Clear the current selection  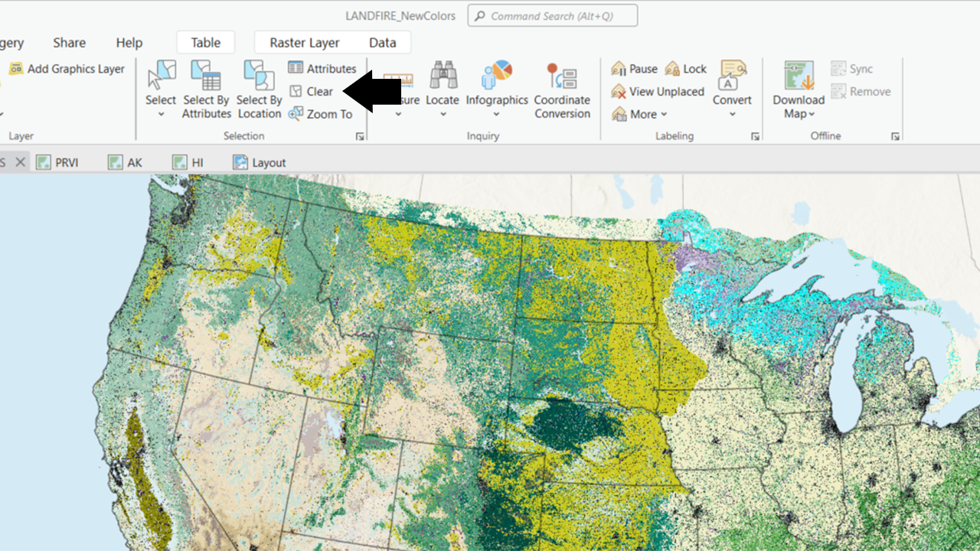coord(313,91)
